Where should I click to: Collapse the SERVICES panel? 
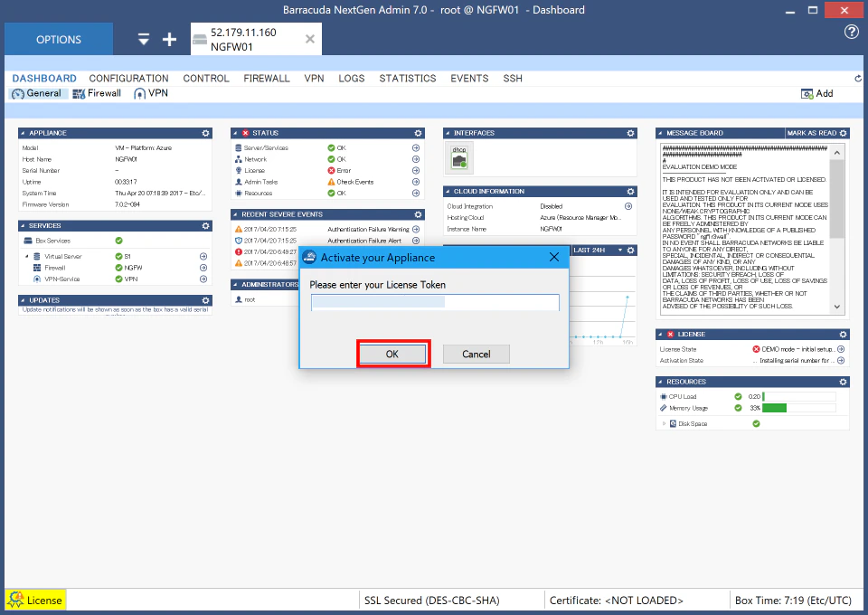pyautogui.click(x=23, y=226)
